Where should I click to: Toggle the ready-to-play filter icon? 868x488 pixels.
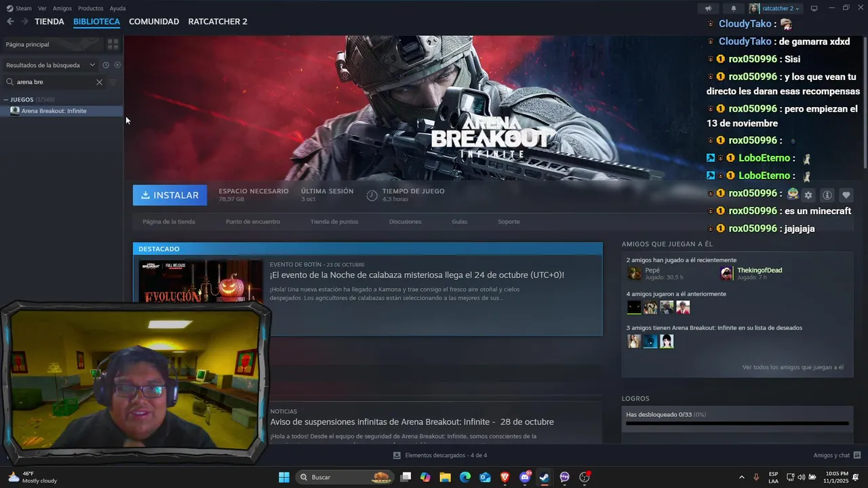tap(117, 65)
